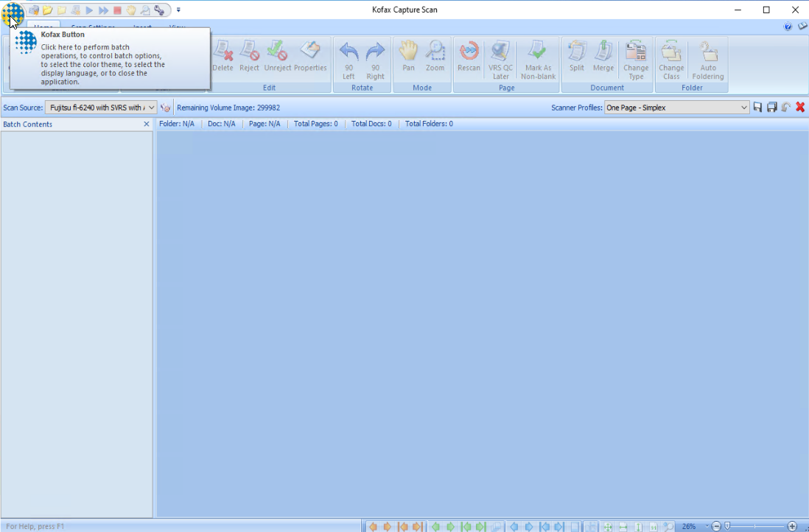Click the Total Docs: 0 indicator
The height and width of the screenshot is (532, 809).
click(x=371, y=124)
